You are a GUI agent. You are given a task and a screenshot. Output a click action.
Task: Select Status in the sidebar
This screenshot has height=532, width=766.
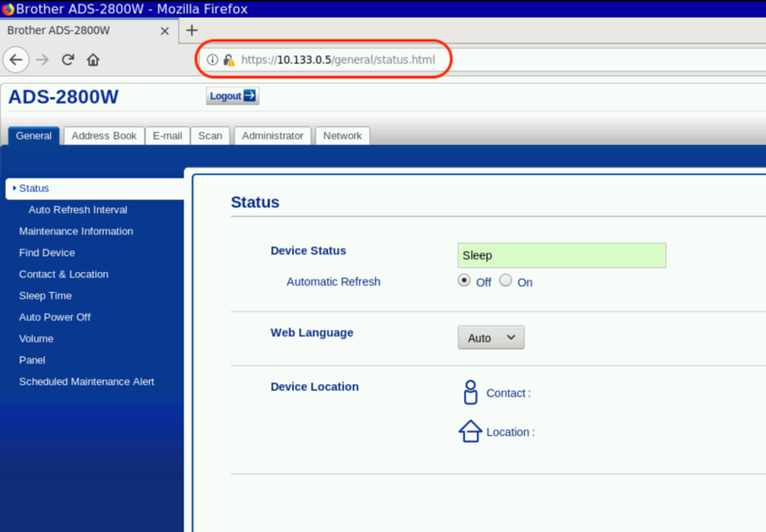(x=95, y=188)
